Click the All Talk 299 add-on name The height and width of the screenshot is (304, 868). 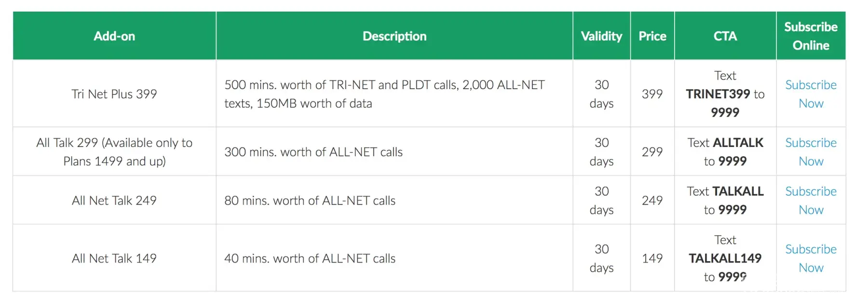(x=114, y=152)
